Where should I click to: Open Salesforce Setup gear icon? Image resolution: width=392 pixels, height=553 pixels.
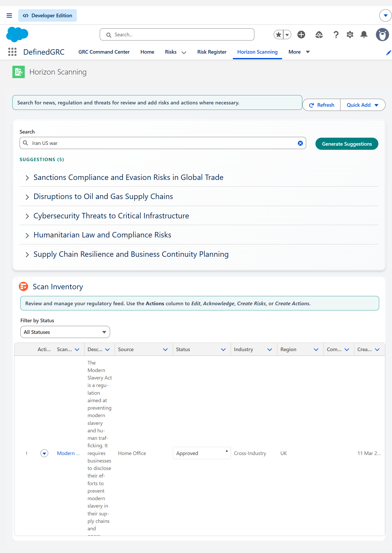pos(350,35)
